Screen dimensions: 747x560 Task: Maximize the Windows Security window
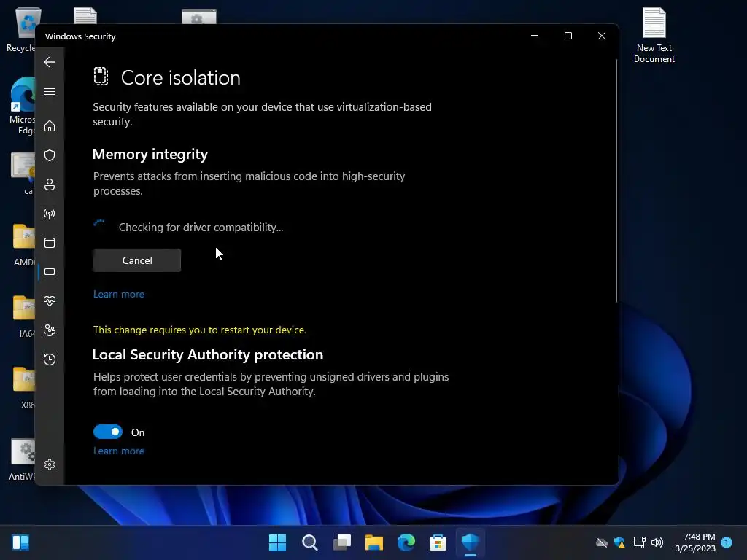click(x=568, y=36)
